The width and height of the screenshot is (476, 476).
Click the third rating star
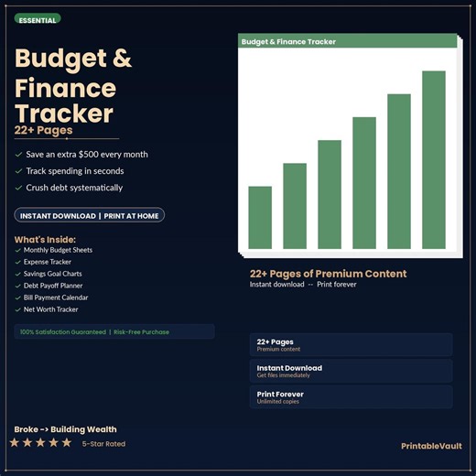click(40, 442)
